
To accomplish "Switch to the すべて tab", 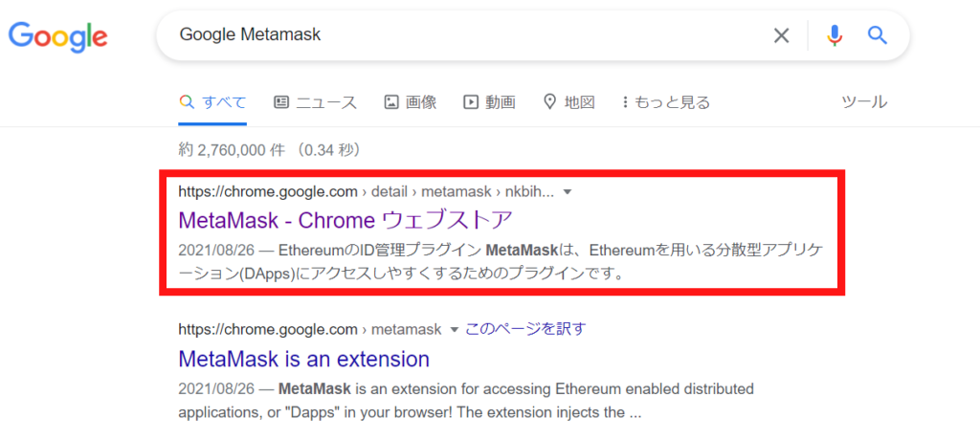I will tap(212, 102).
